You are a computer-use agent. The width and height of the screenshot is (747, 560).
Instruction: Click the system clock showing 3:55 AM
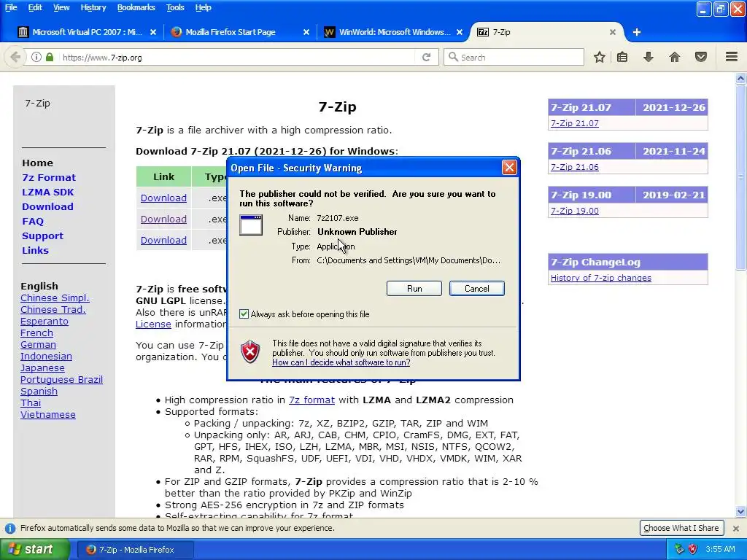tap(720, 549)
